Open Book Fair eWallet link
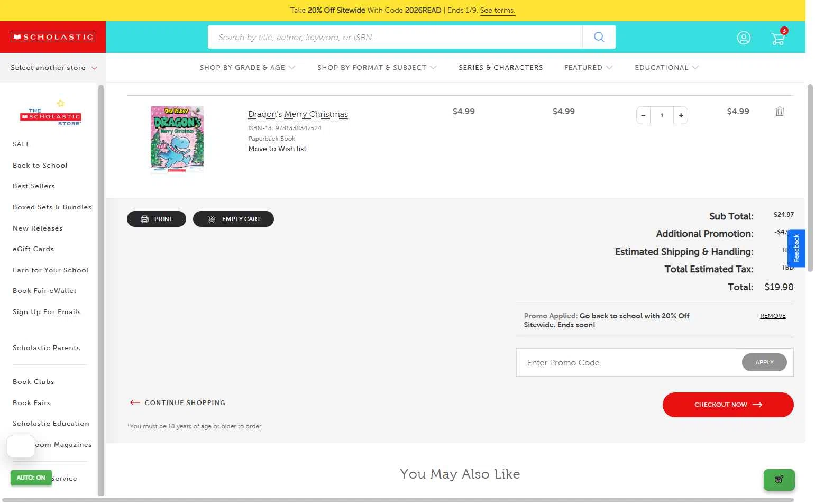Image resolution: width=815 pixels, height=504 pixels. [44, 290]
